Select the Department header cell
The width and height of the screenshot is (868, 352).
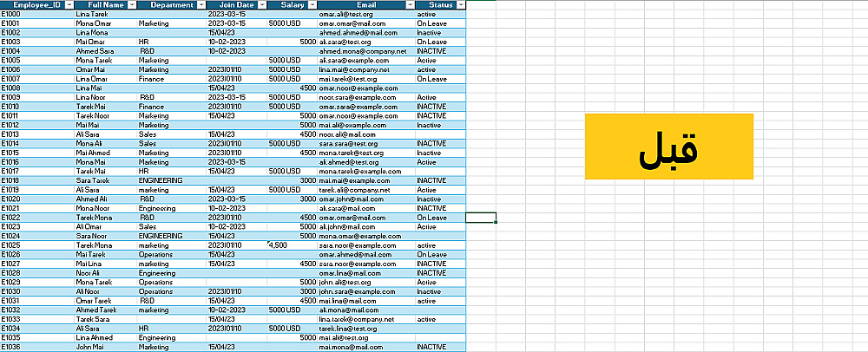172,4
